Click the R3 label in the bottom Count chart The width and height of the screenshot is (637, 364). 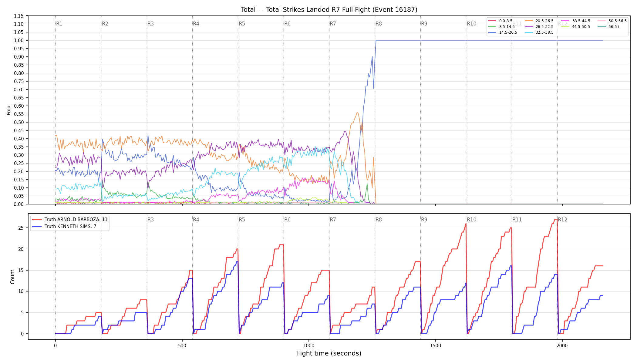pyautogui.click(x=150, y=220)
